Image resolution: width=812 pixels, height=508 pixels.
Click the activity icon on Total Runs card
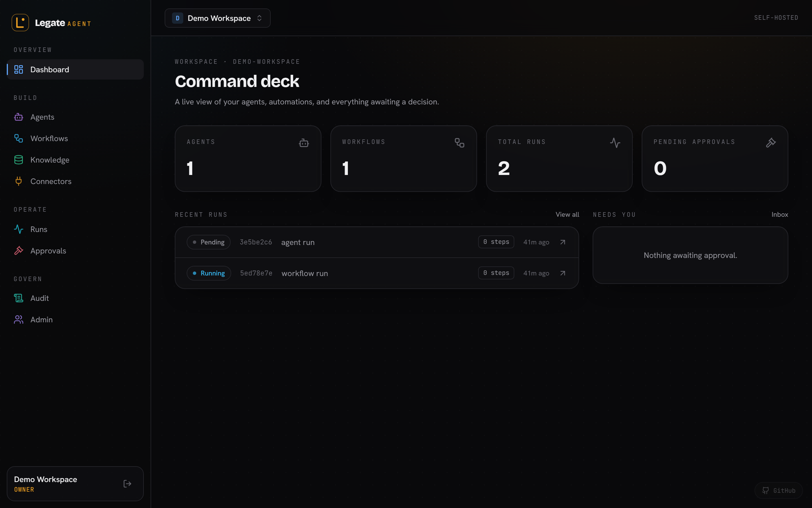[615, 143]
